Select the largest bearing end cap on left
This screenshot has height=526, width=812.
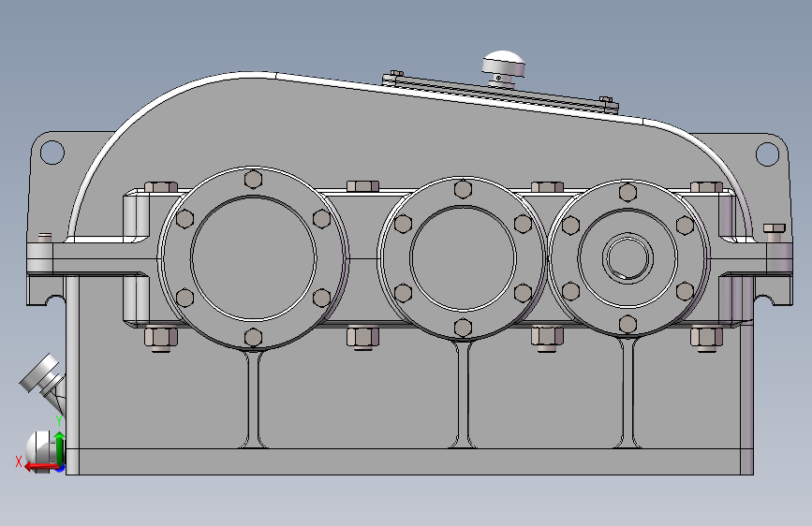pyautogui.click(x=253, y=257)
